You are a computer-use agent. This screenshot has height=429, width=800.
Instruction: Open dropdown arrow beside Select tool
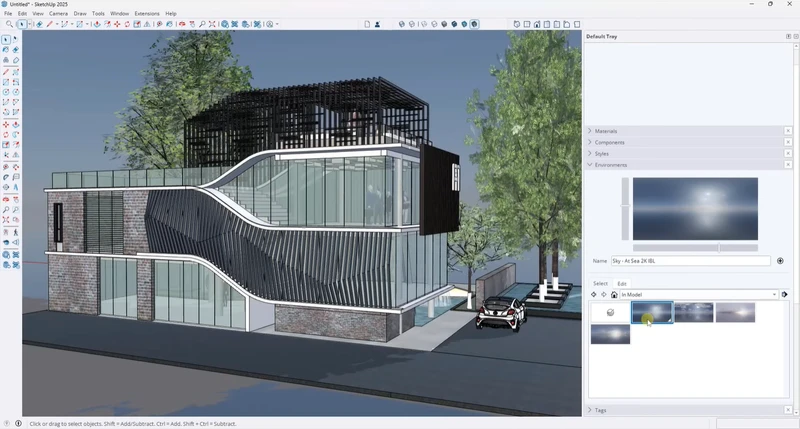(30, 24)
